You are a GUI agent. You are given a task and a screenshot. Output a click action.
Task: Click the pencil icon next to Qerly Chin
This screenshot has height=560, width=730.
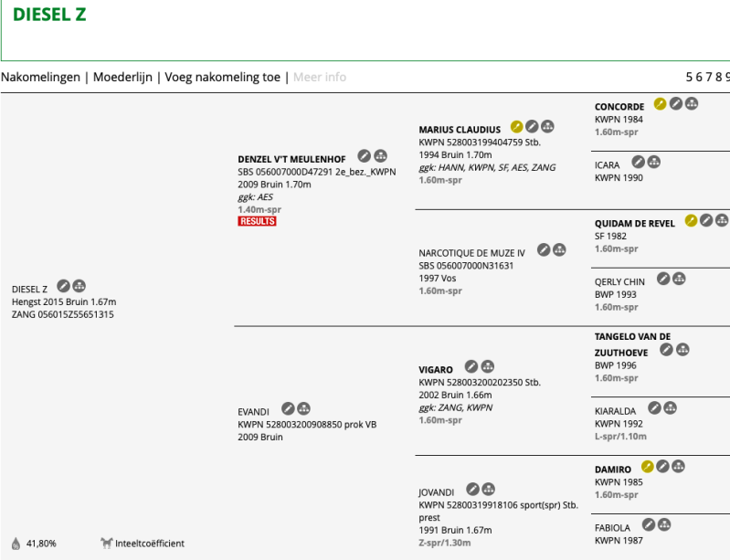(663, 279)
